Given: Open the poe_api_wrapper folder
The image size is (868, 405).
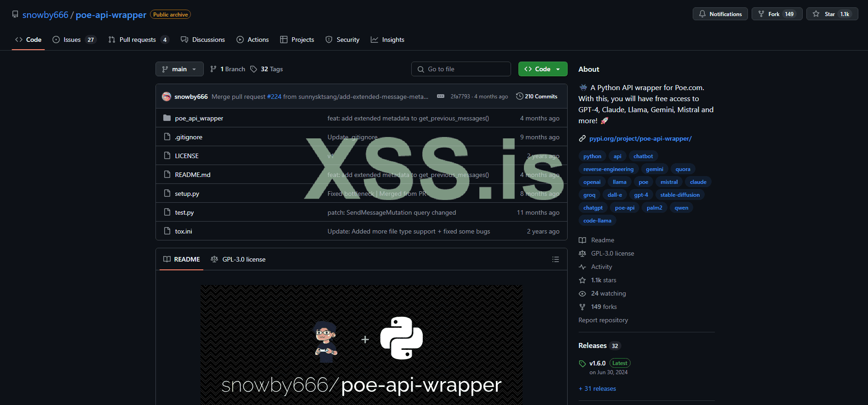Looking at the screenshot, I should click(199, 118).
